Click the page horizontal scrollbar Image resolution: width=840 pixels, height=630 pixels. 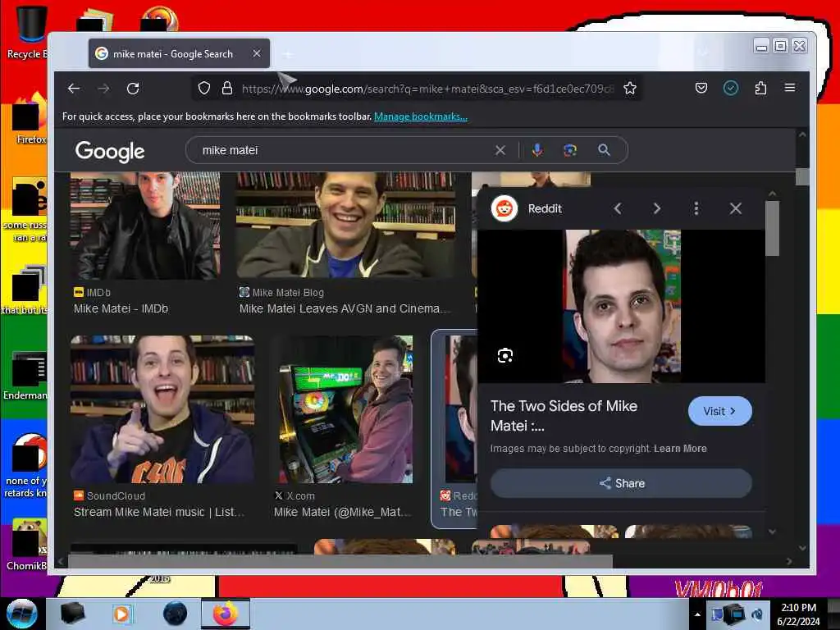[x=340, y=561]
